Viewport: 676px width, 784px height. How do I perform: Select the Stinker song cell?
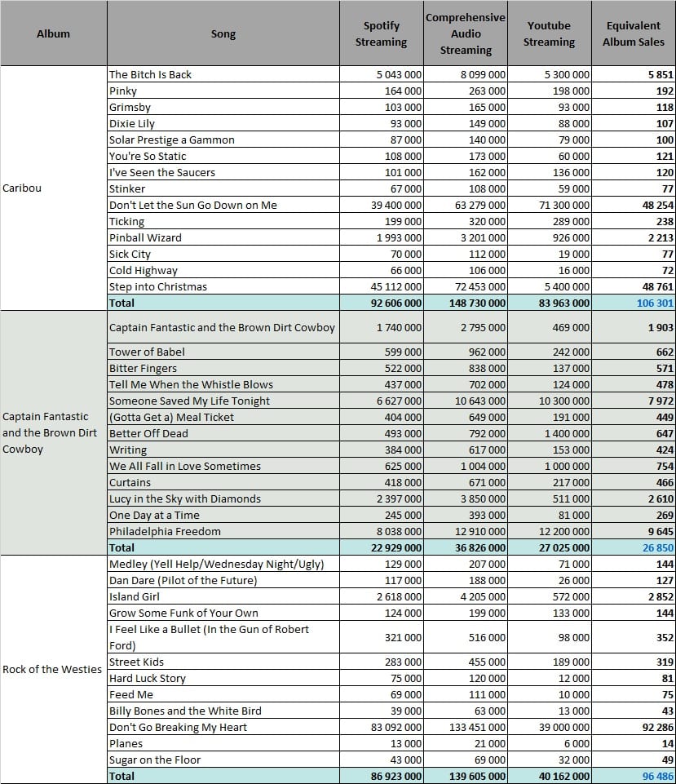(x=223, y=188)
